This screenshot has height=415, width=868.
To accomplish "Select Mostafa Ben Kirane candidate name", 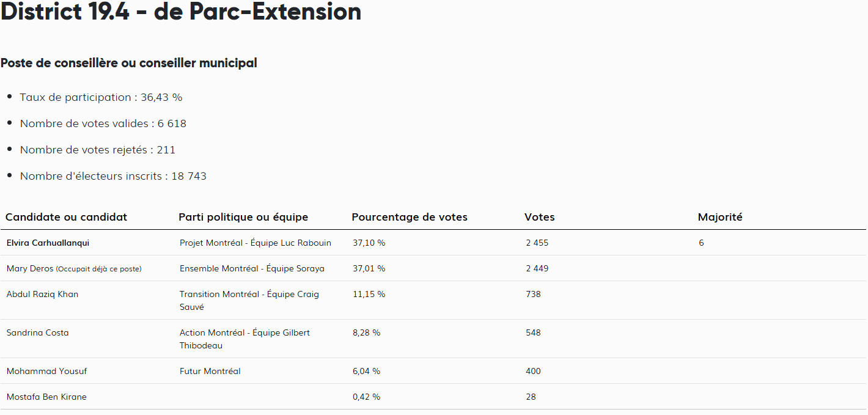I will pyautogui.click(x=46, y=397).
